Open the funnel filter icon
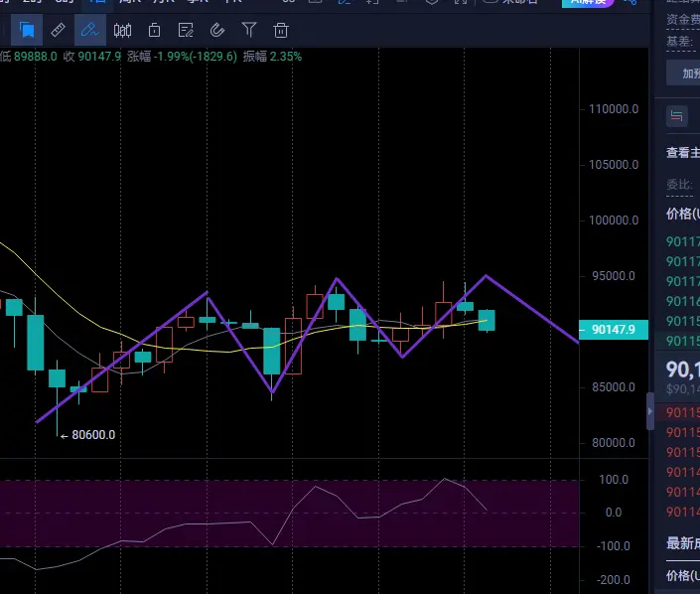 249,30
